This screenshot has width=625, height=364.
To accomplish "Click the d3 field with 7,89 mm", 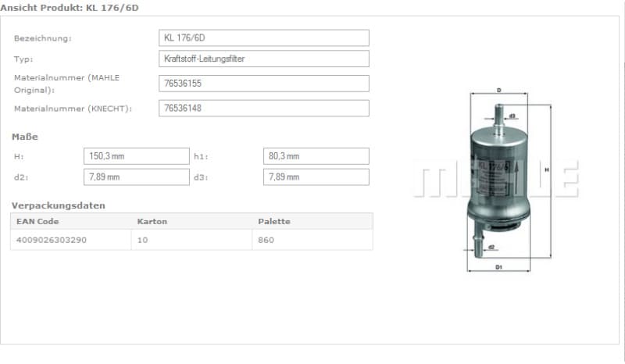I will (x=316, y=177).
